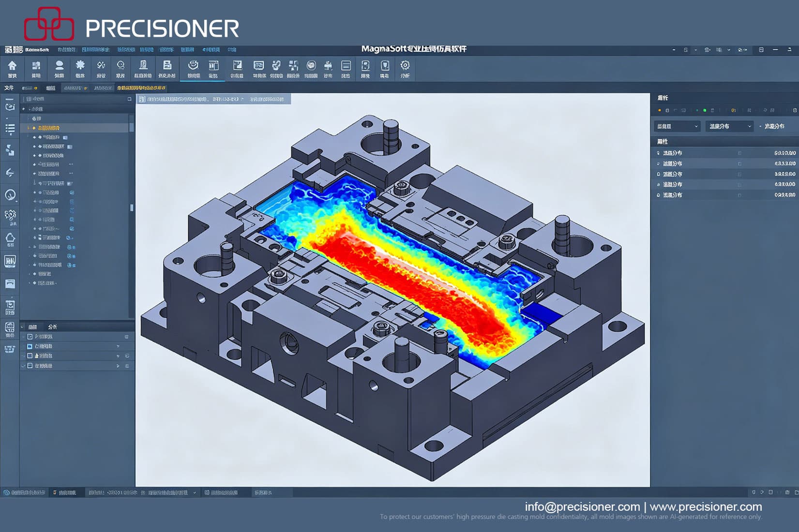Click the floppy disk save icon in the toolbar
799x532 pixels.
[x=167, y=65]
